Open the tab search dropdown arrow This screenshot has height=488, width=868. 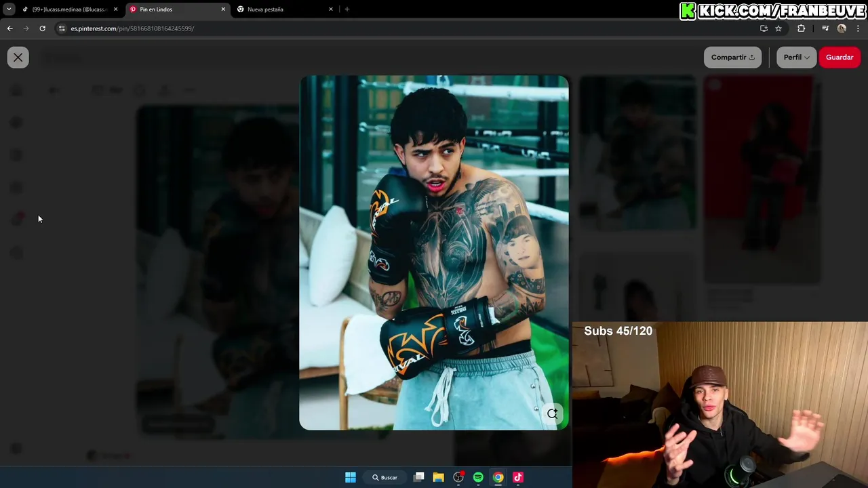pos(9,9)
